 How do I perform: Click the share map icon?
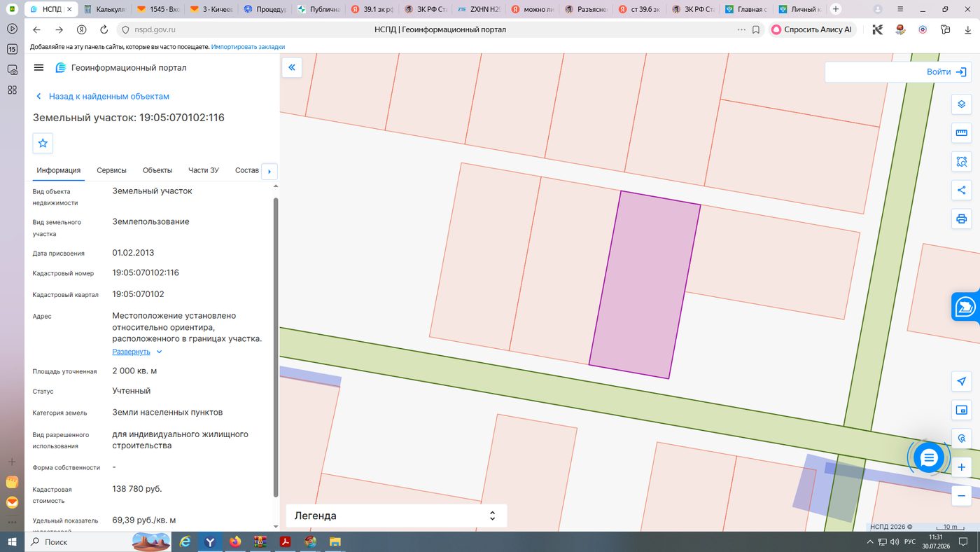(x=961, y=190)
